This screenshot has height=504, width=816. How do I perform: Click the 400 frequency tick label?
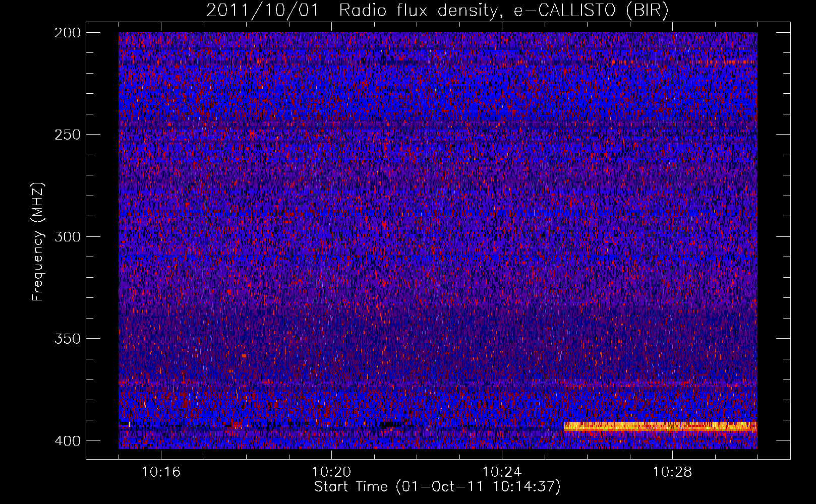(67, 441)
